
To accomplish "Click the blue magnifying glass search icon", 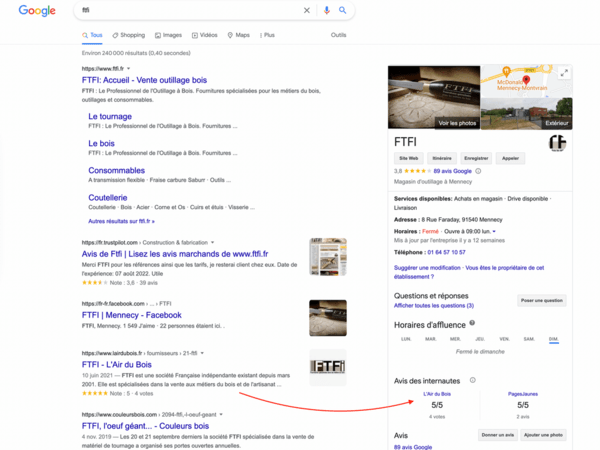I will (x=343, y=11).
